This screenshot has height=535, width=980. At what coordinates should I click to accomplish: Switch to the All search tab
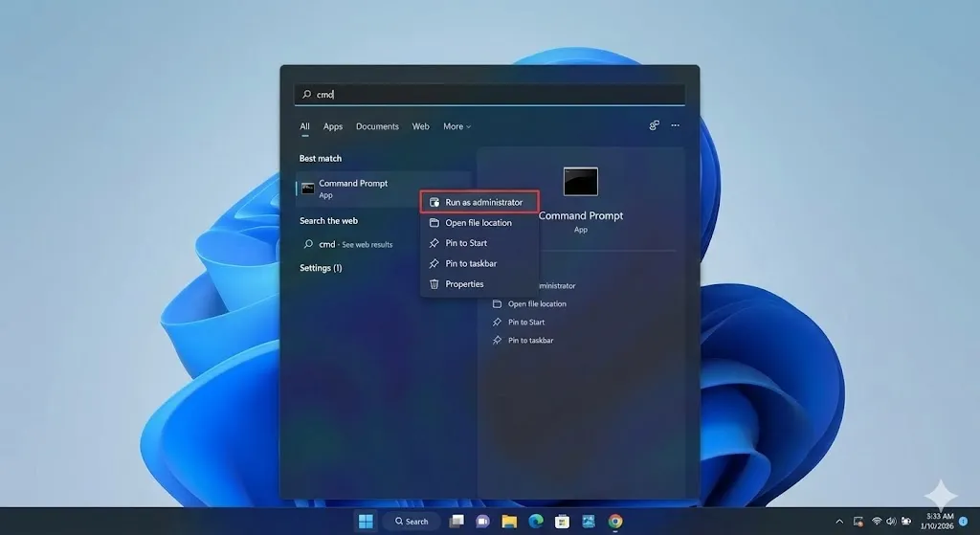(304, 126)
